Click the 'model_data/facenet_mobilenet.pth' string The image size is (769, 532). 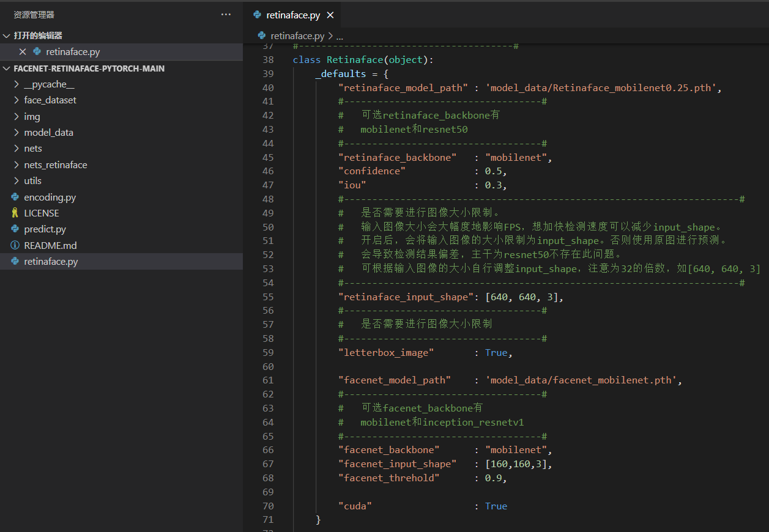(581, 380)
